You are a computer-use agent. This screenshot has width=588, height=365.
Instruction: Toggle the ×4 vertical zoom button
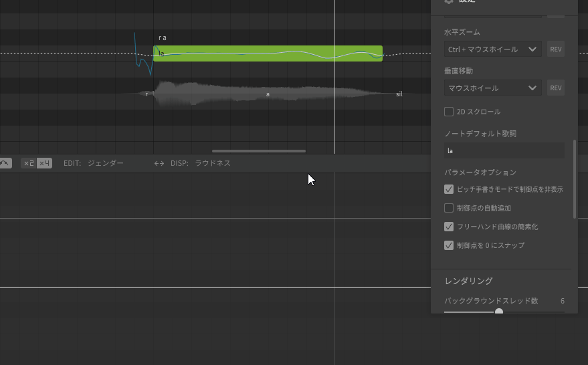(44, 163)
